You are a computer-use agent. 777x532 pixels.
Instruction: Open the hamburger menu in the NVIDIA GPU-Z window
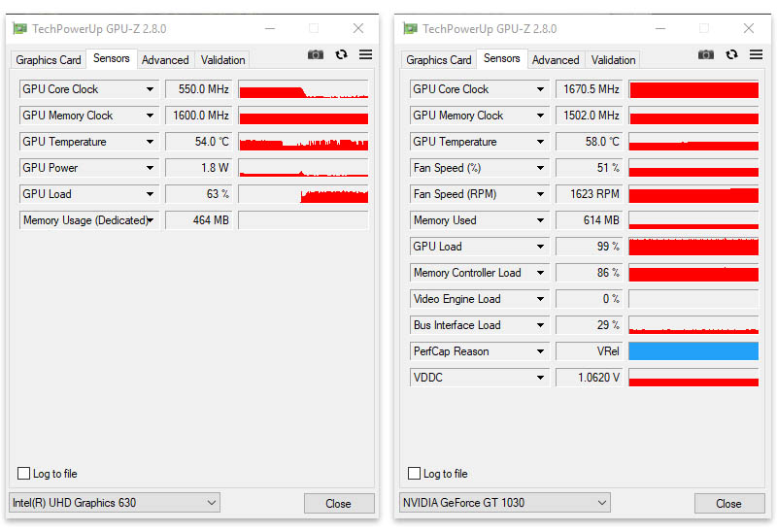(757, 54)
